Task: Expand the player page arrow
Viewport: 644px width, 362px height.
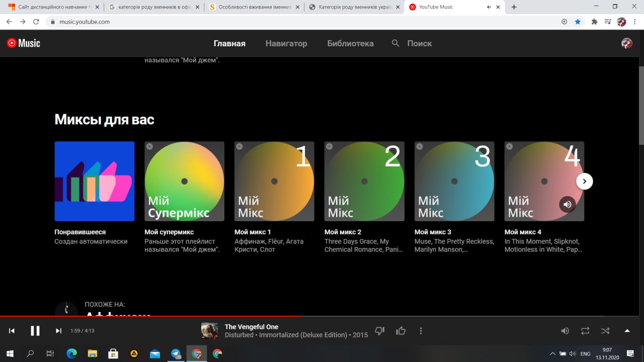Action: [627, 330]
